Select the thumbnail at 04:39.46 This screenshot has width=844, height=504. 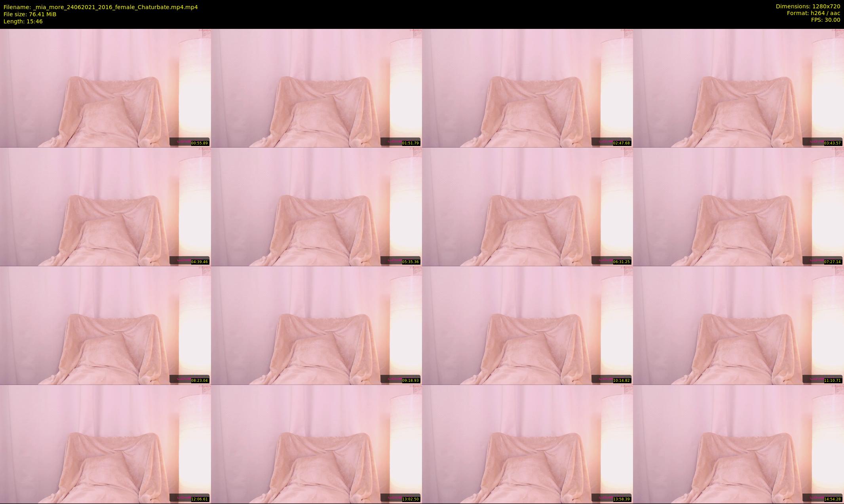point(105,207)
